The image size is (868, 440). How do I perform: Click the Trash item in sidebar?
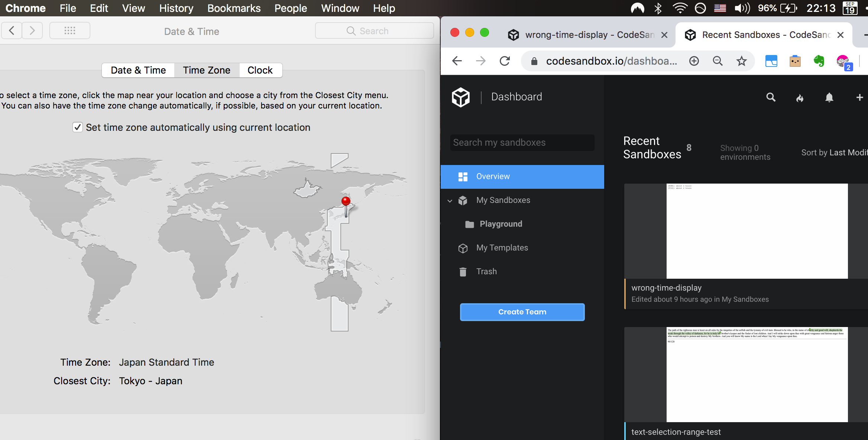[522, 272]
